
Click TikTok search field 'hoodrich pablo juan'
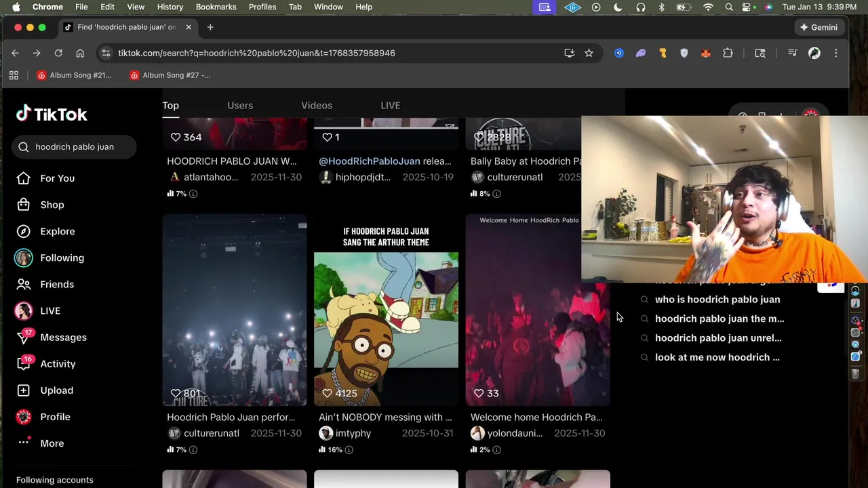(75, 147)
